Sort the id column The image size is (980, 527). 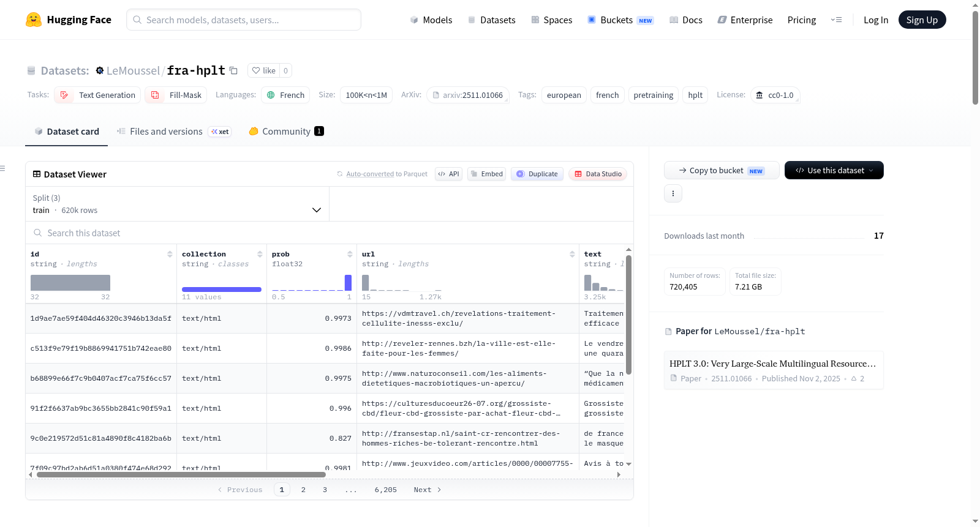pyautogui.click(x=170, y=254)
